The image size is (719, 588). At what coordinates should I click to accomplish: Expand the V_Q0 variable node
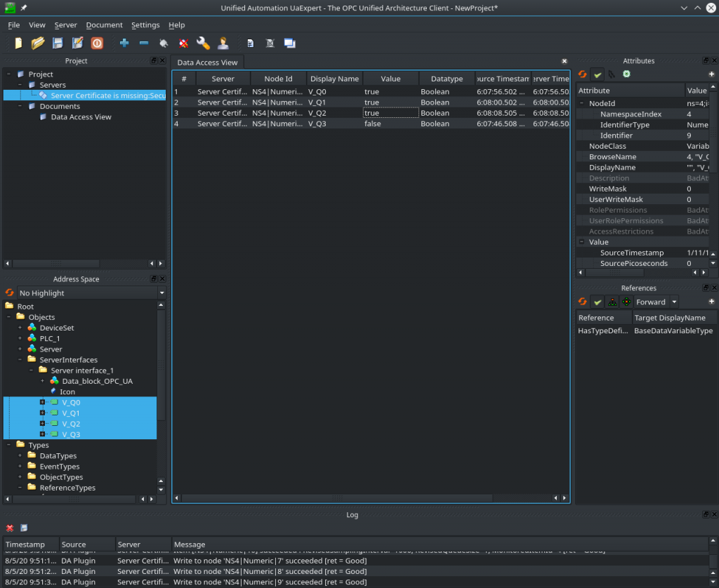(42, 402)
